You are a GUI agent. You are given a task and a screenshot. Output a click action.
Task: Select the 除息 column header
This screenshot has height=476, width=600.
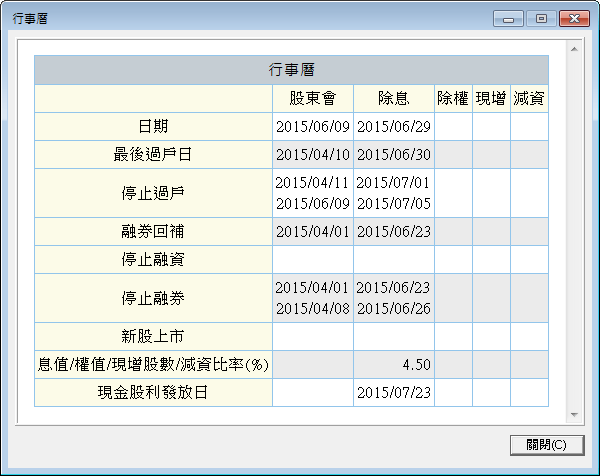pos(393,99)
